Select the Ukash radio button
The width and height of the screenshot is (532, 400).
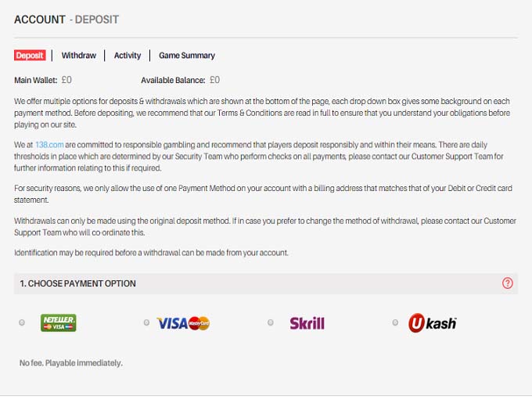(x=395, y=323)
